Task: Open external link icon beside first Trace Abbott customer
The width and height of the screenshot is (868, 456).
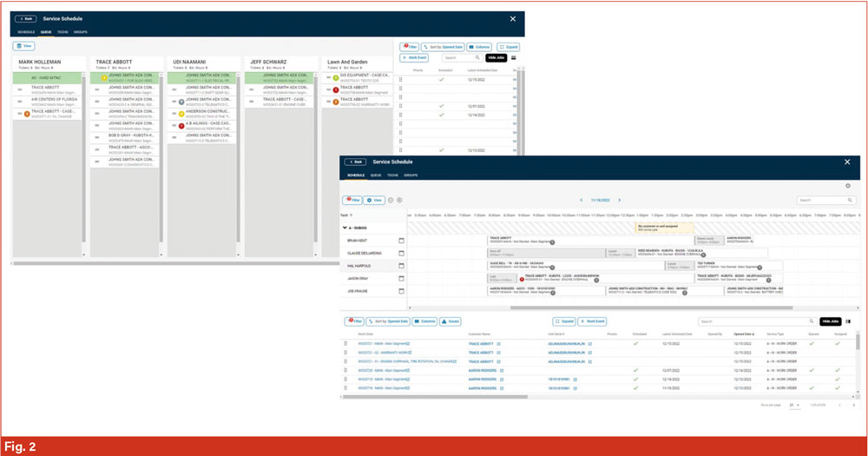Action: pos(498,344)
